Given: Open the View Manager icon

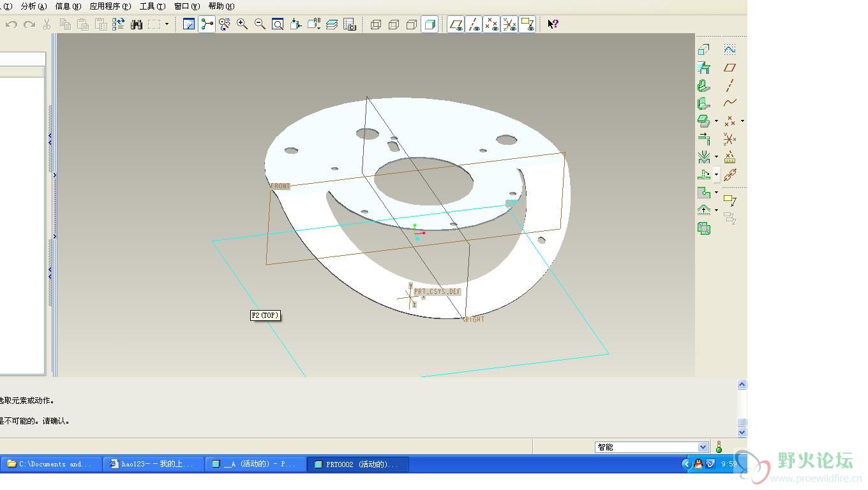Looking at the screenshot, I should point(349,24).
